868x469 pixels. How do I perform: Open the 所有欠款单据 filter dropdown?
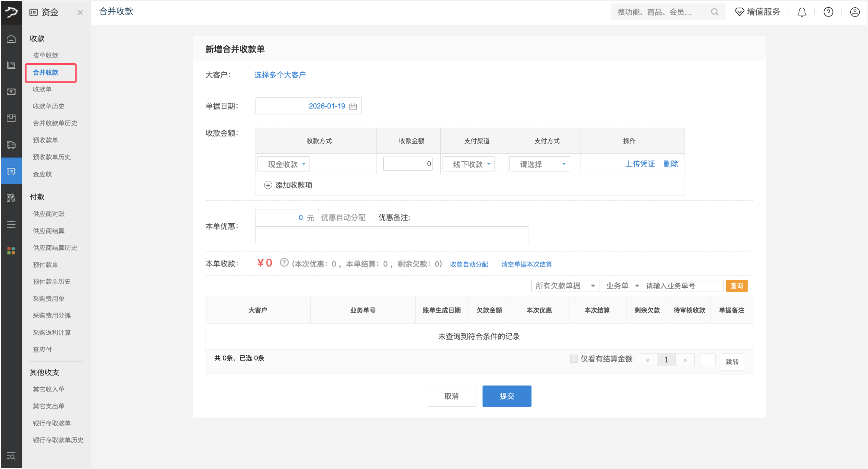pos(565,286)
